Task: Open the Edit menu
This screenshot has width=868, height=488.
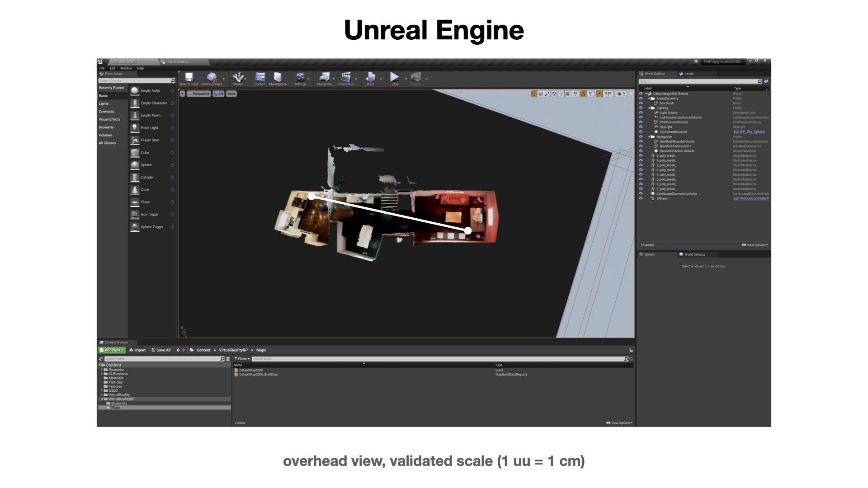Action: [x=113, y=68]
